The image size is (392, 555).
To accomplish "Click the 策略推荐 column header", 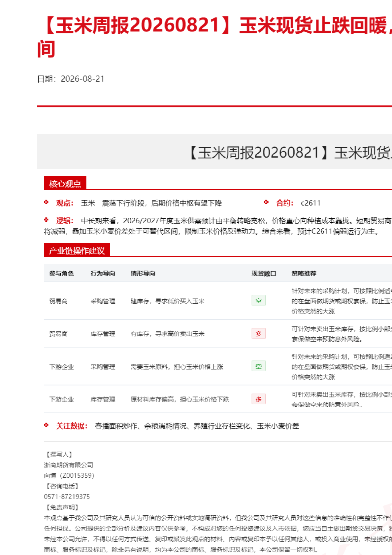I will [x=304, y=273].
